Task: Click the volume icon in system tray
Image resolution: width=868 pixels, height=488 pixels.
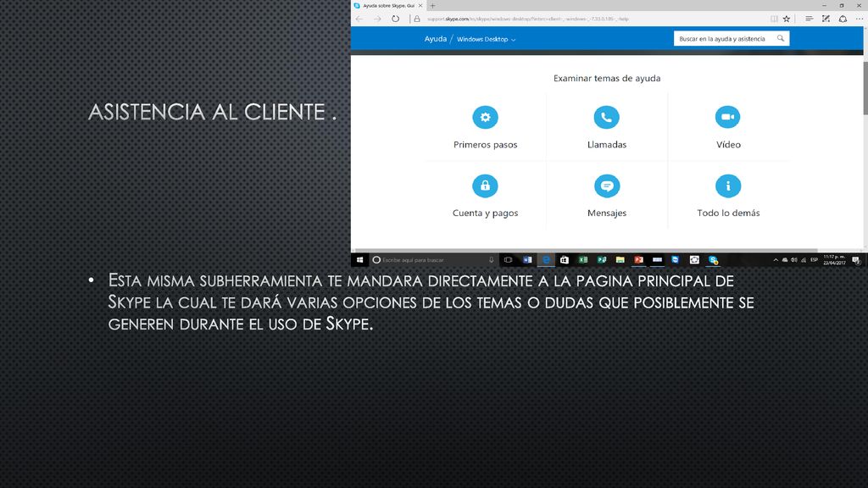Action: [793, 259]
